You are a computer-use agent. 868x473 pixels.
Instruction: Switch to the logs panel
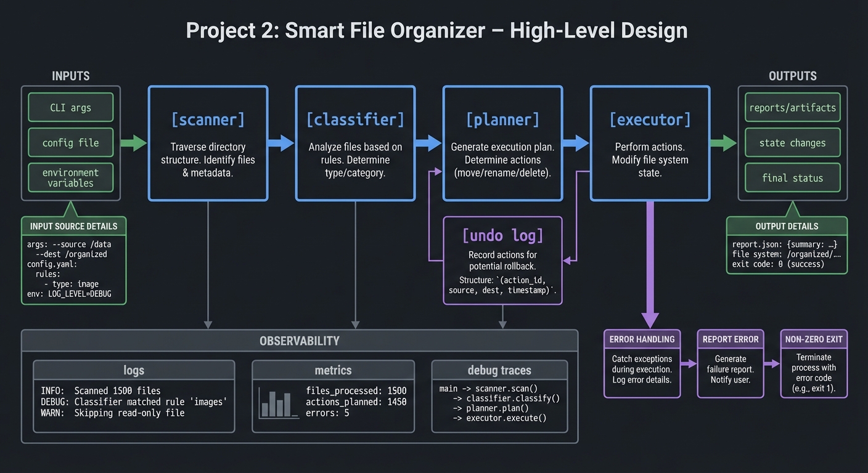click(134, 370)
